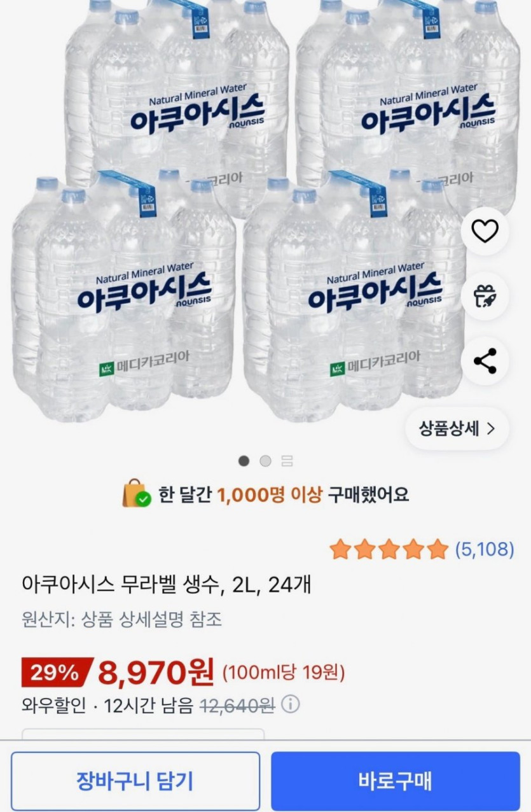This screenshot has width=531, height=812.
Task: Tap the list-style indicator beside the dots
Action: (x=287, y=461)
